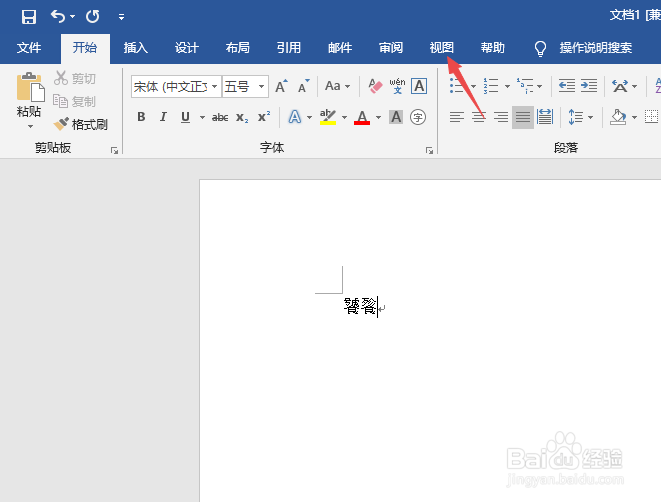Switch to the 引用 tab
The image size is (661, 502).
(289, 48)
